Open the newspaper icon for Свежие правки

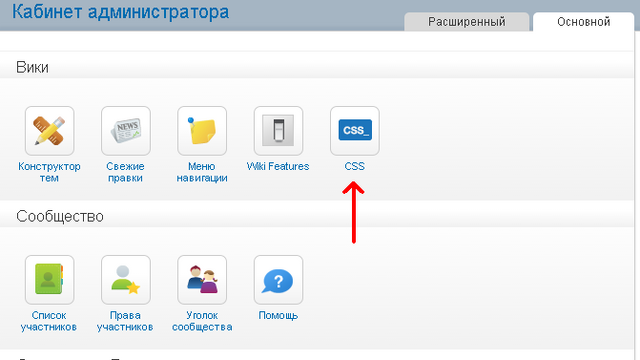tap(126, 131)
